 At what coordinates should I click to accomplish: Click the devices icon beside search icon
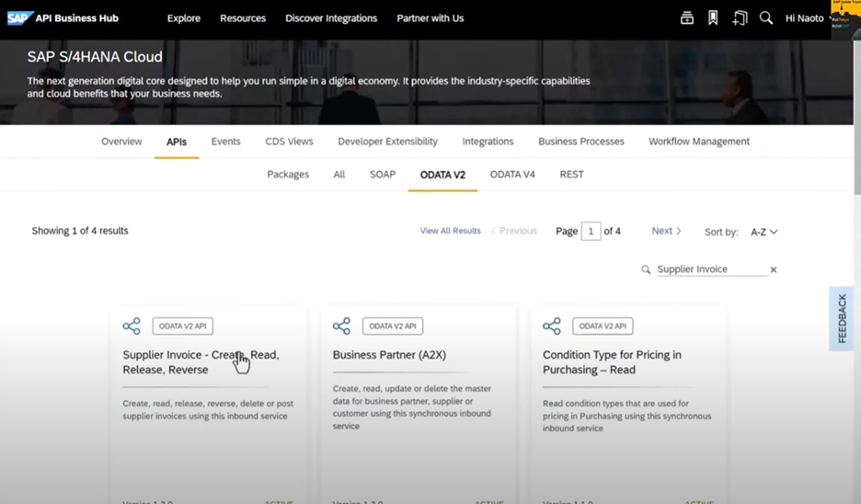pyautogui.click(x=740, y=18)
